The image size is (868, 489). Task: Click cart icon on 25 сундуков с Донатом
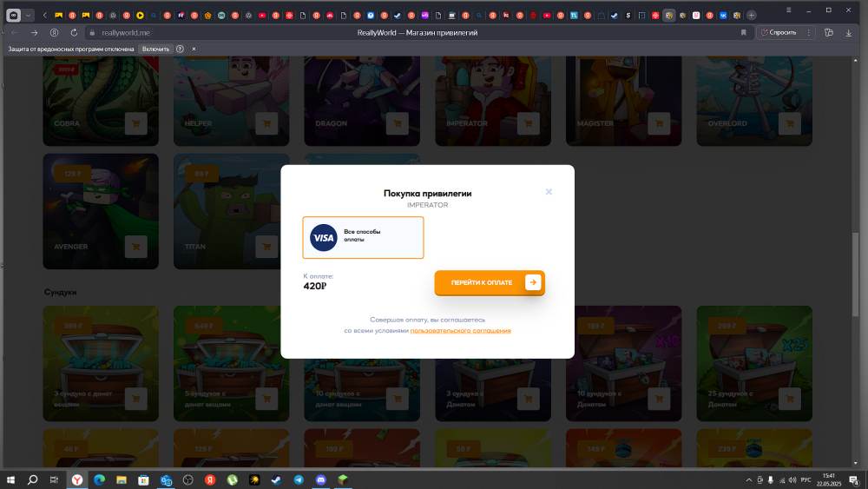pyautogui.click(x=789, y=399)
